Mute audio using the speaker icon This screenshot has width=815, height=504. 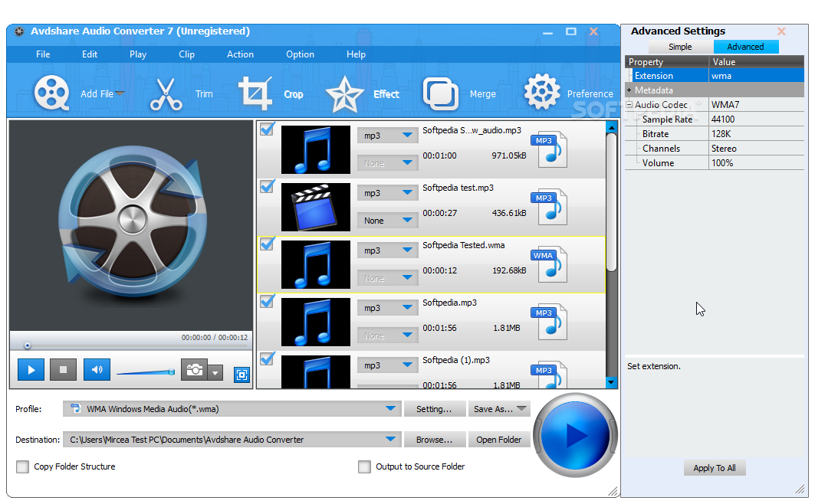click(97, 369)
